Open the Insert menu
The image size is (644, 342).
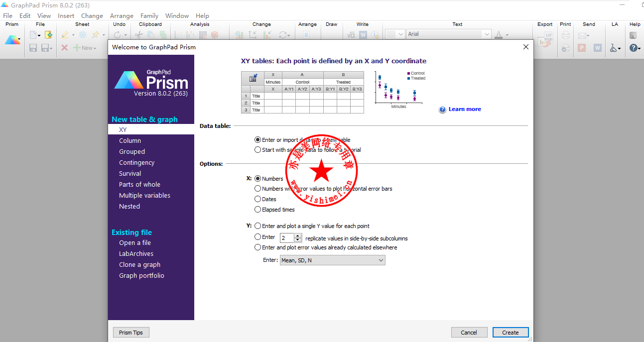(66, 16)
